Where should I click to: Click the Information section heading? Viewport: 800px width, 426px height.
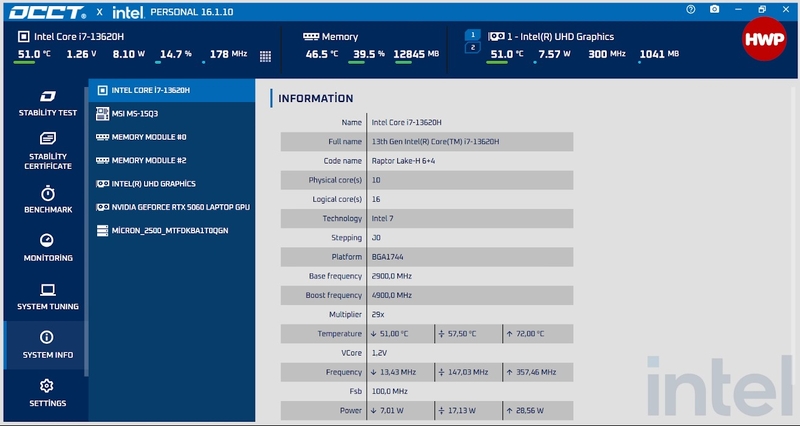315,98
